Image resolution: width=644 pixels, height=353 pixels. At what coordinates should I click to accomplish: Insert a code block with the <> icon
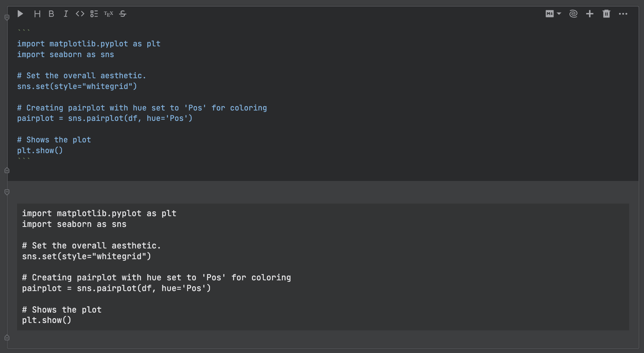(80, 14)
